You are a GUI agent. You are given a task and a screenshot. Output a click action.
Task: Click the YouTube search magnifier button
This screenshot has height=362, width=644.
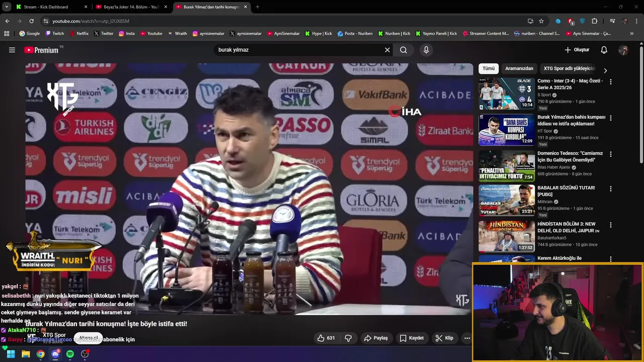(x=404, y=50)
